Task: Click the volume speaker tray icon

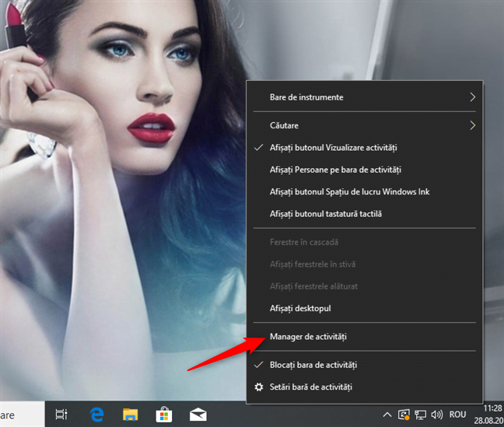Action: click(437, 415)
